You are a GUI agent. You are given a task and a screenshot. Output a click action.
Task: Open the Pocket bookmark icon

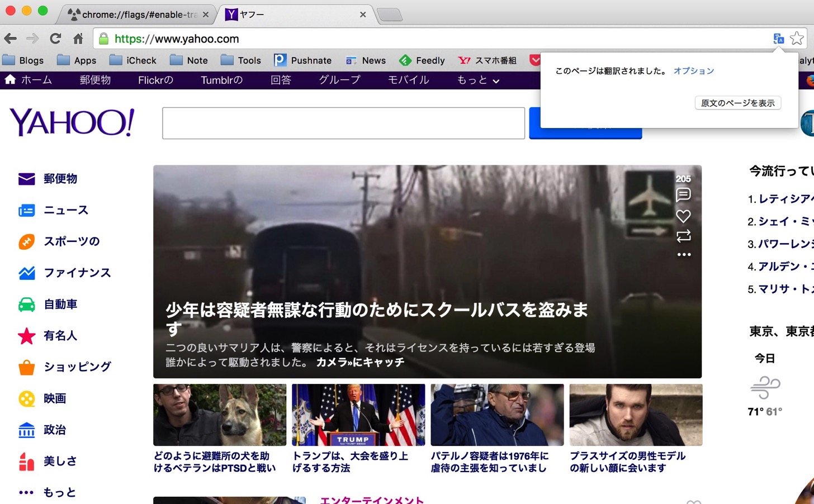tap(535, 60)
